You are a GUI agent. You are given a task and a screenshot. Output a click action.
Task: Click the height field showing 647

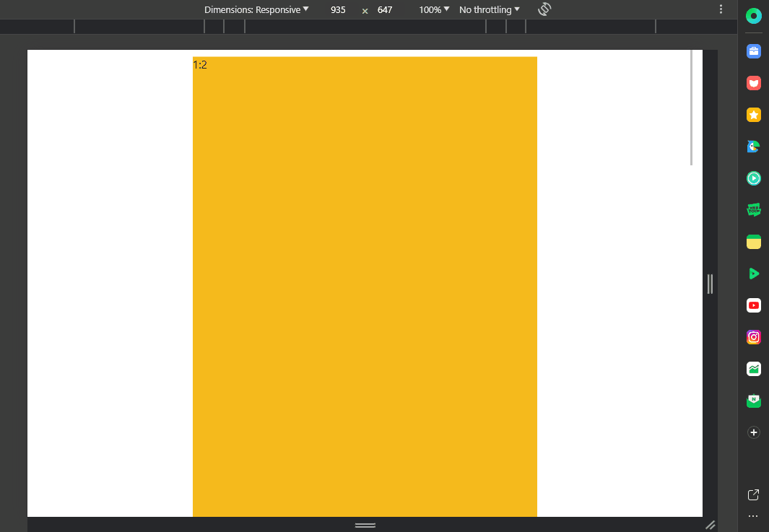pyautogui.click(x=385, y=10)
